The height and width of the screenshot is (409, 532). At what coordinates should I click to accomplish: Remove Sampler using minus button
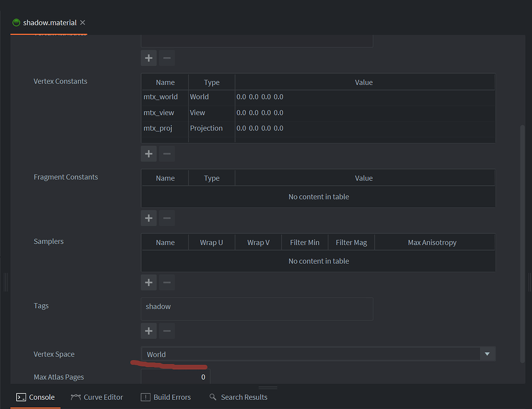(167, 282)
